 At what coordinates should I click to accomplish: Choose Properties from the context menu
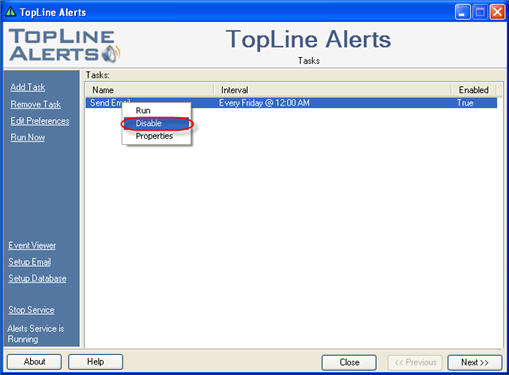156,136
